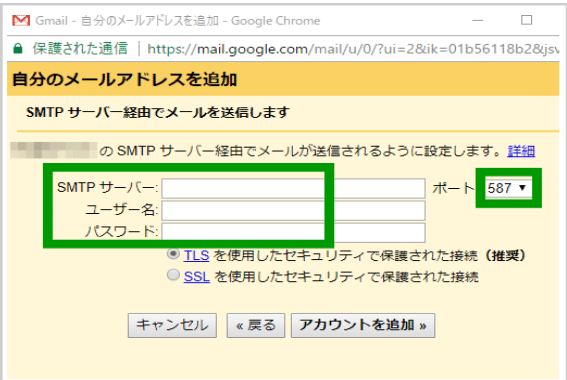Click the green secure connection padlock icon
The height and width of the screenshot is (380, 567).
click(x=18, y=48)
